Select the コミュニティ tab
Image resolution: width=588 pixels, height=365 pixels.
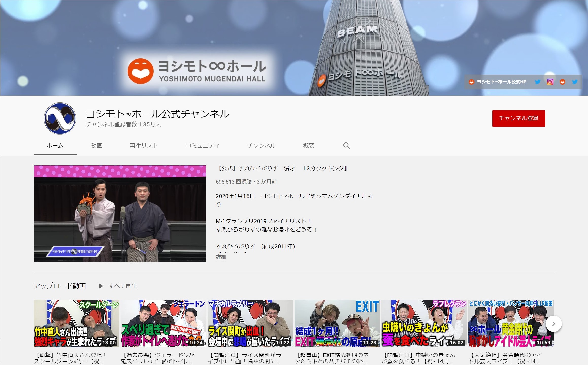coord(203,146)
